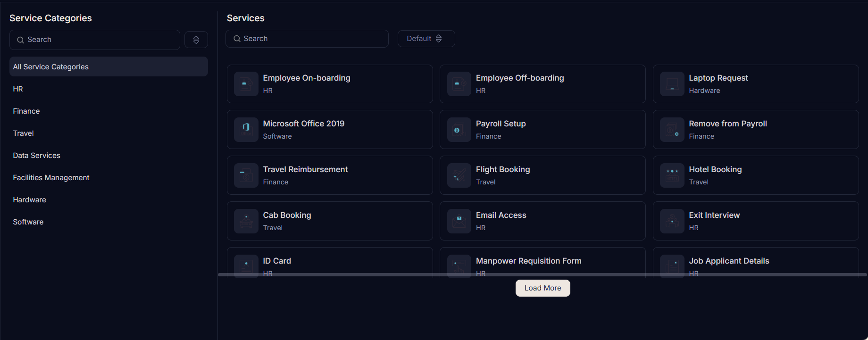The image size is (868, 340).
Task: Open the Employee On-boarding title
Action: [307, 78]
